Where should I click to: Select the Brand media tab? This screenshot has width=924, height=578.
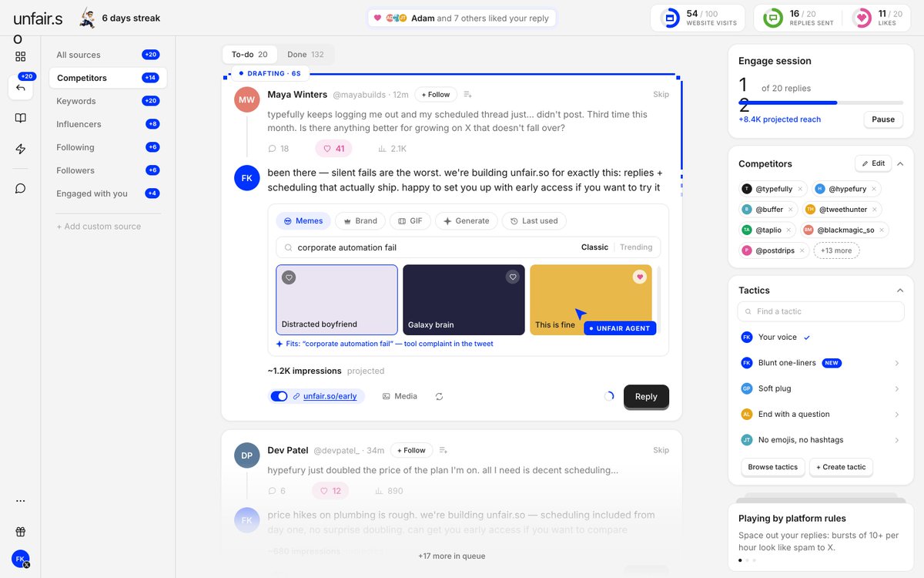pyautogui.click(x=360, y=220)
